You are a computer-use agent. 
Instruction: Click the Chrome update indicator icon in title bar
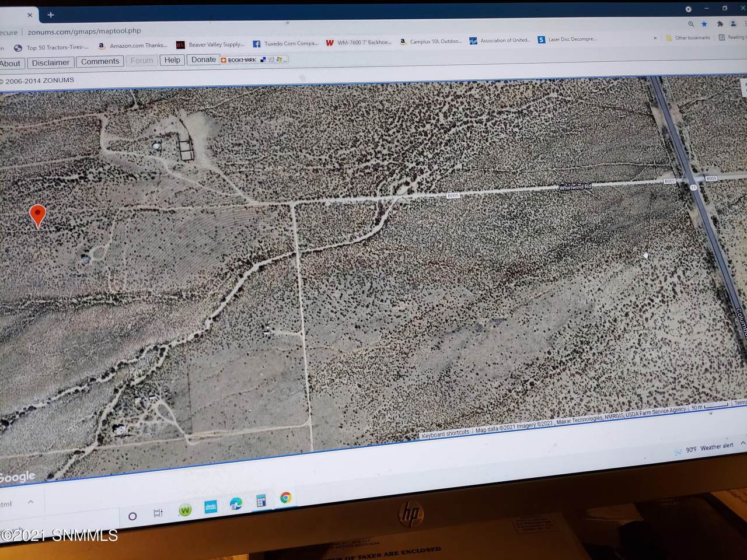point(689,9)
